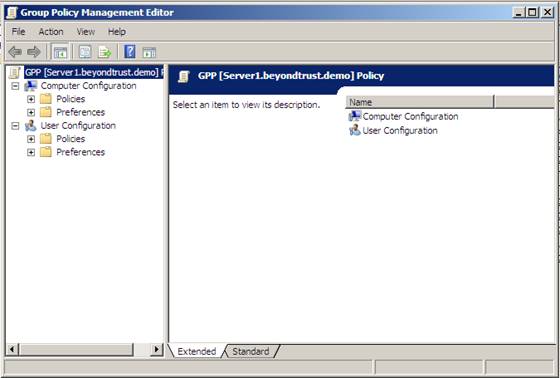Select User Configuration label in tree
The image size is (560, 378).
[78, 126]
